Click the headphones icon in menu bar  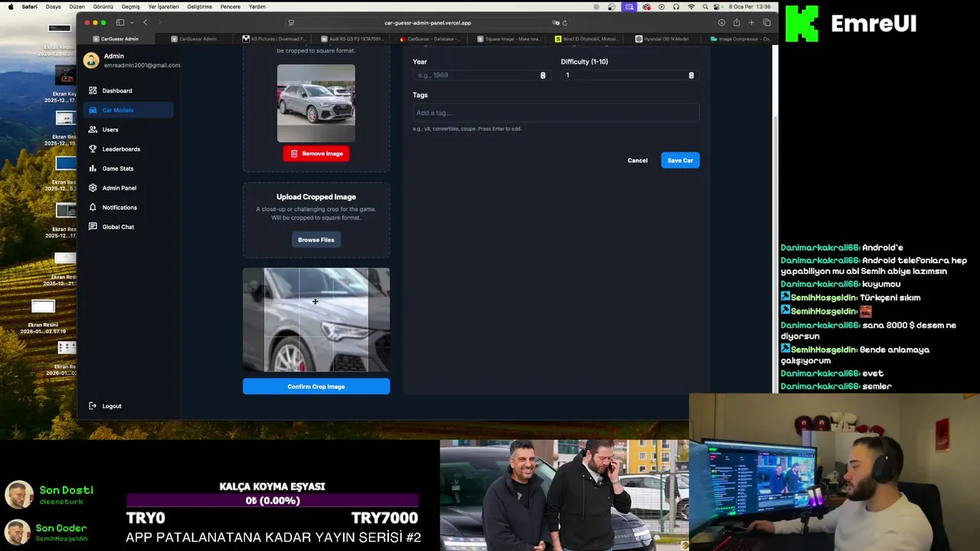[676, 7]
